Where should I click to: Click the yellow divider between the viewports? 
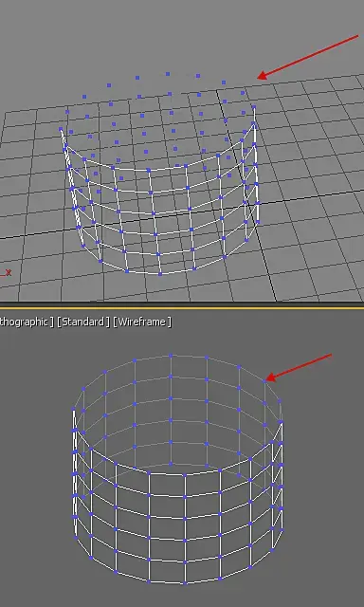182,308
